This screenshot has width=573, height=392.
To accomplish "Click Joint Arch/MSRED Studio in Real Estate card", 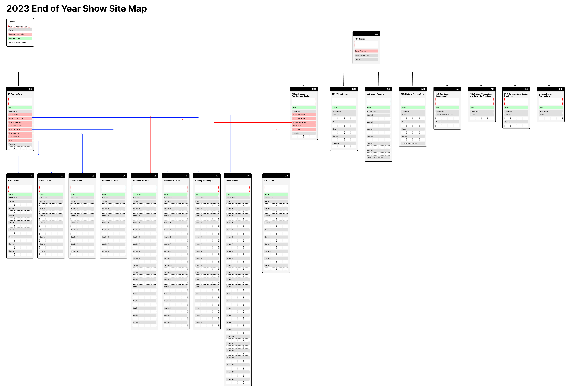I will pos(447,115).
